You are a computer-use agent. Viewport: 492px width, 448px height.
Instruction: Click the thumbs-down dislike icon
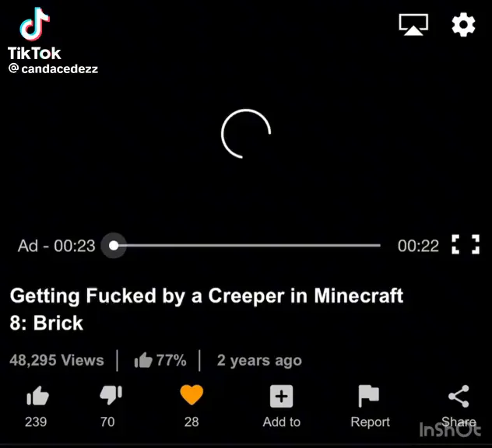click(x=111, y=395)
